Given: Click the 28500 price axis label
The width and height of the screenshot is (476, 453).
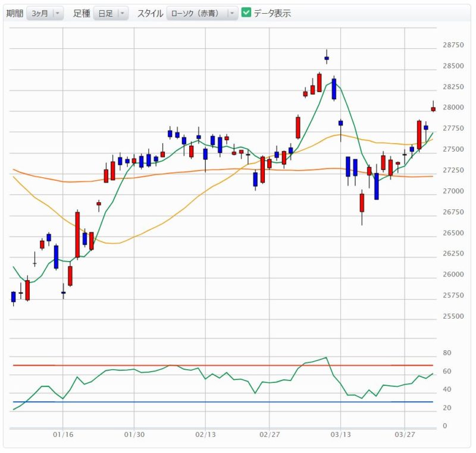Looking at the screenshot, I should (453, 66).
